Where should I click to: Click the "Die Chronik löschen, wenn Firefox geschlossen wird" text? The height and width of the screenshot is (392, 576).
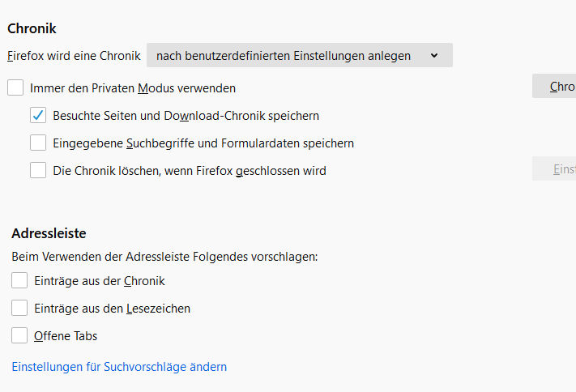pyautogui.click(x=189, y=171)
